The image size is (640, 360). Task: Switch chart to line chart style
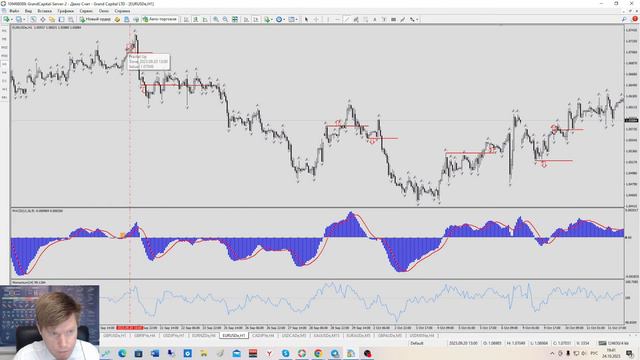(x=205, y=19)
